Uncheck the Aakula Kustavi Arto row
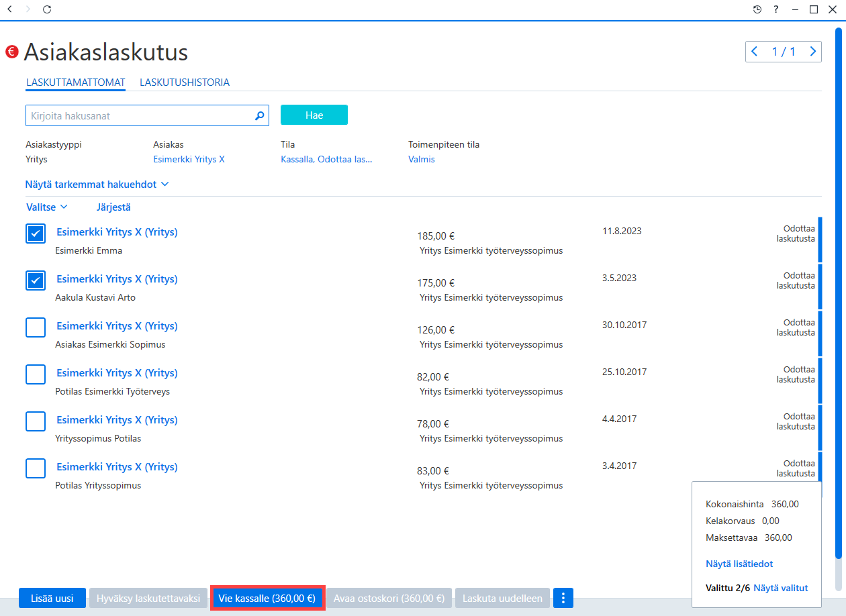This screenshot has width=846, height=616. 36,280
